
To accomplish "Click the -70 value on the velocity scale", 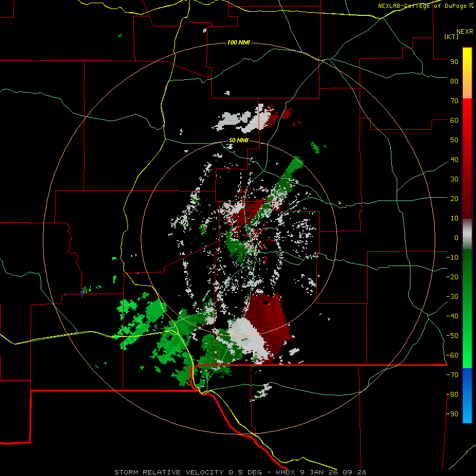I will coord(452,375).
